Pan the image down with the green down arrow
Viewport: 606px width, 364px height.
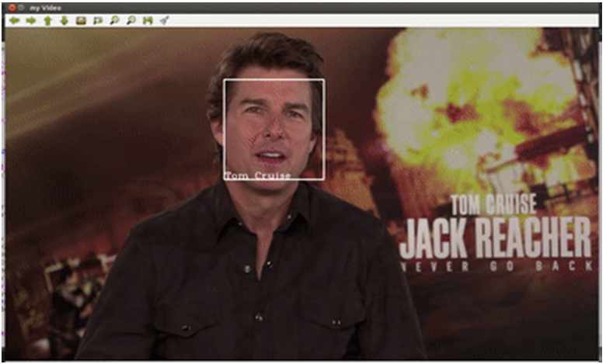coord(64,20)
